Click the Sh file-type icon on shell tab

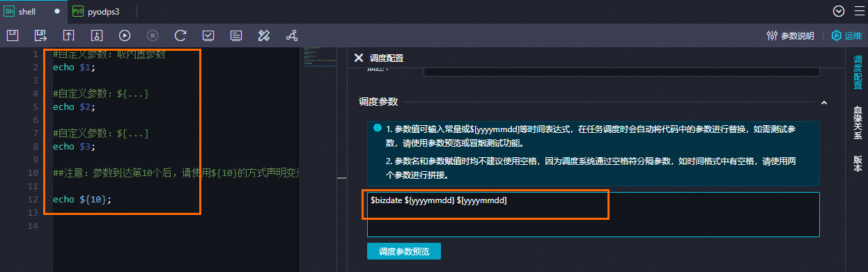click(x=10, y=12)
